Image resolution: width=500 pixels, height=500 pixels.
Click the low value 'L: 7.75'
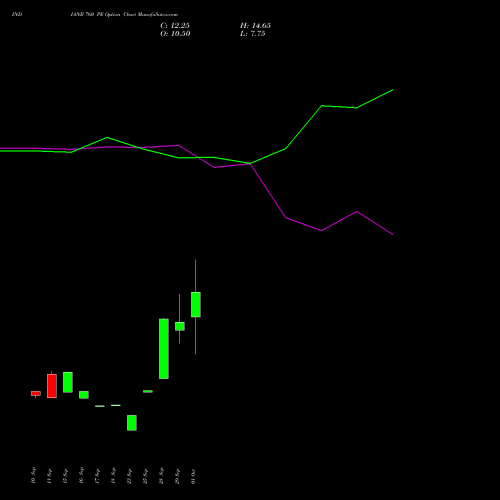point(253,34)
